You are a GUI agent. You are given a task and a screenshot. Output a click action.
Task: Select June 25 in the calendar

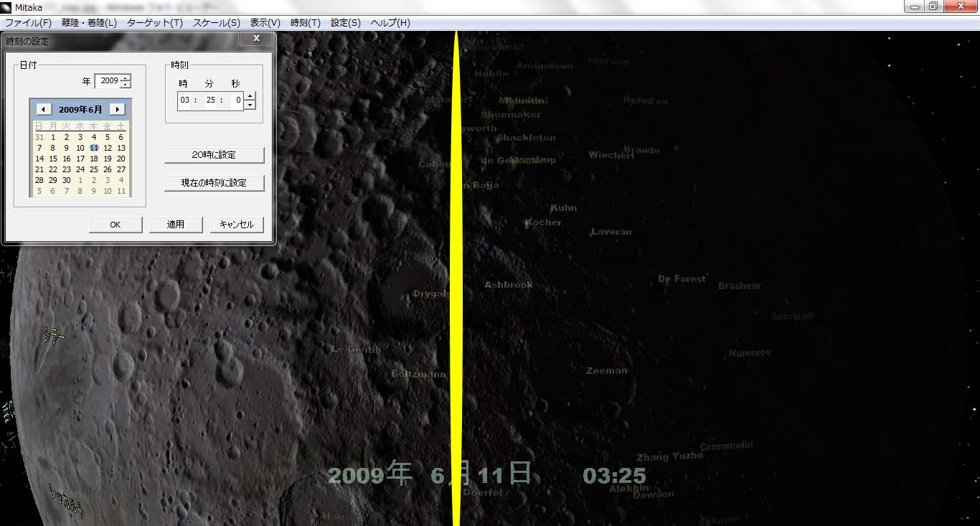(93, 169)
